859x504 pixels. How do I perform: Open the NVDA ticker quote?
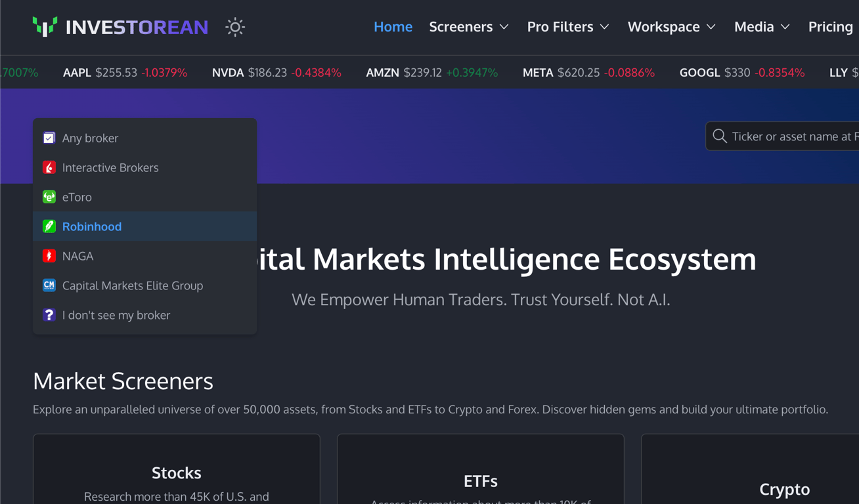point(276,73)
